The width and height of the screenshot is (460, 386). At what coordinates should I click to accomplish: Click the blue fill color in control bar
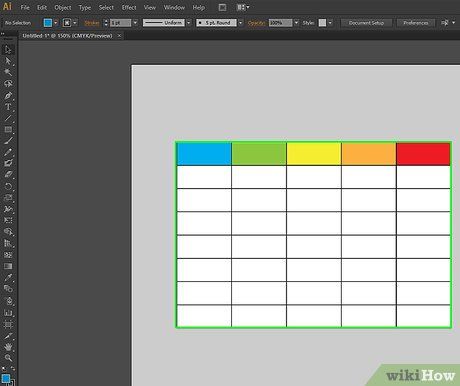pos(48,23)
